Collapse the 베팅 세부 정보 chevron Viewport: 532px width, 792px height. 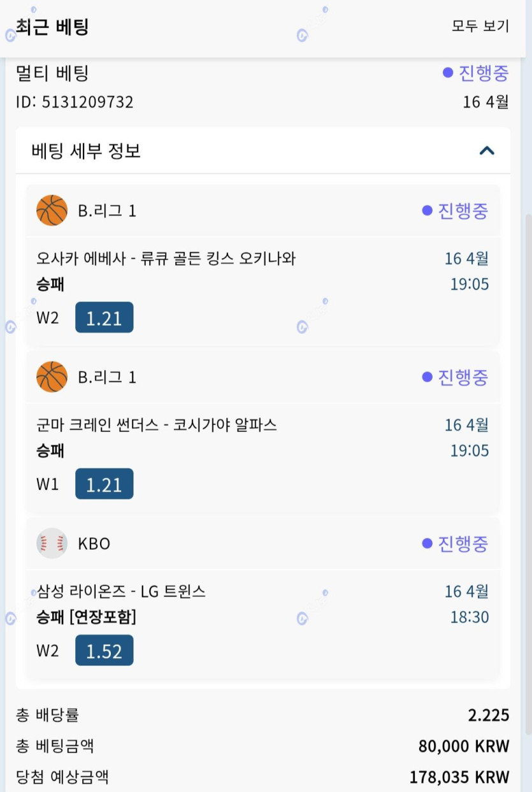[487, 150]
